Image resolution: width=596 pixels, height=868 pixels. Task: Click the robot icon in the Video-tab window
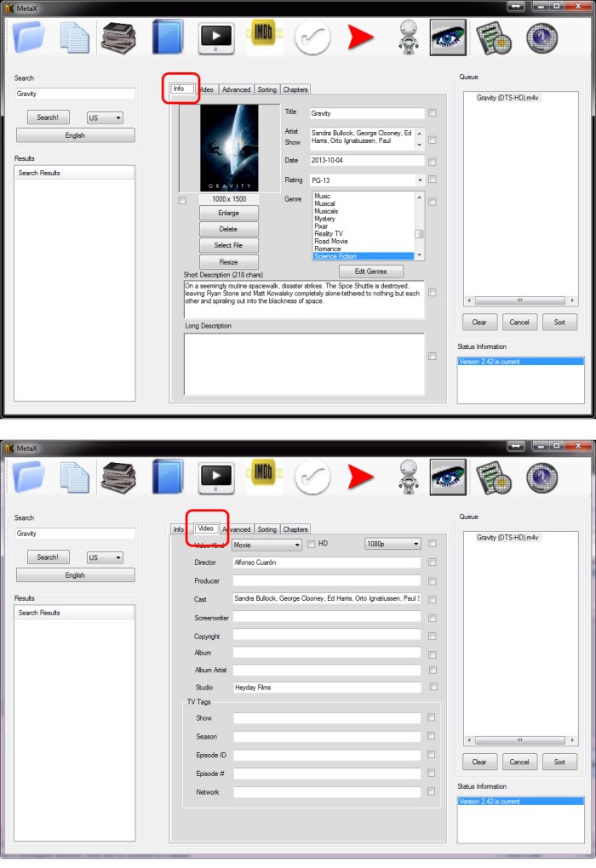(x=409, y=477)
